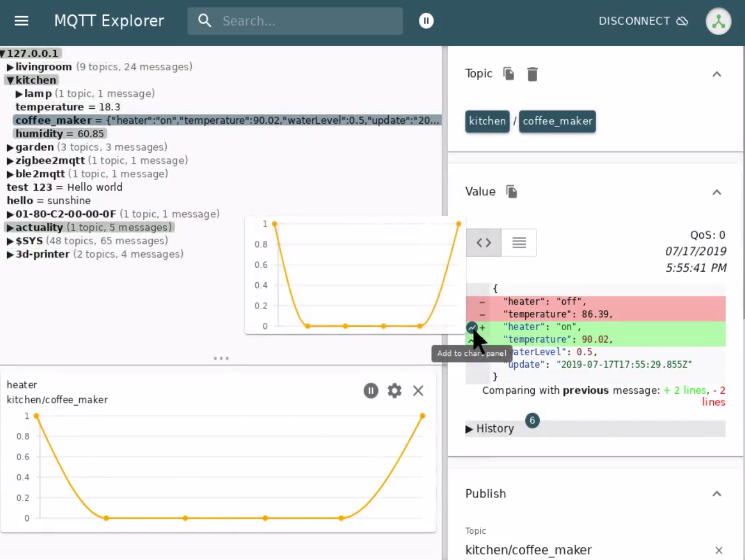Select the coffee_maker topic row
This screenshot has height=560, width=745.
(x=227, y=120)
